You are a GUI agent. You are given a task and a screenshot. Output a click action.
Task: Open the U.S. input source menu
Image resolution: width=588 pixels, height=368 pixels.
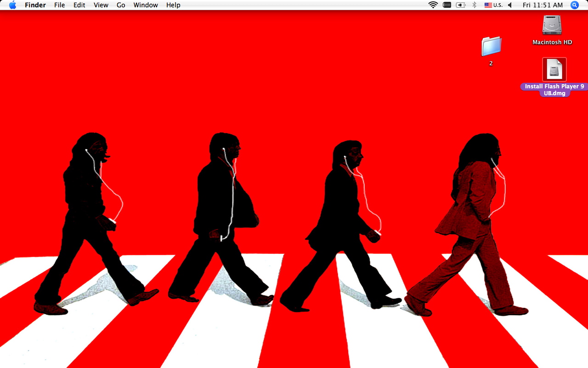493,5
